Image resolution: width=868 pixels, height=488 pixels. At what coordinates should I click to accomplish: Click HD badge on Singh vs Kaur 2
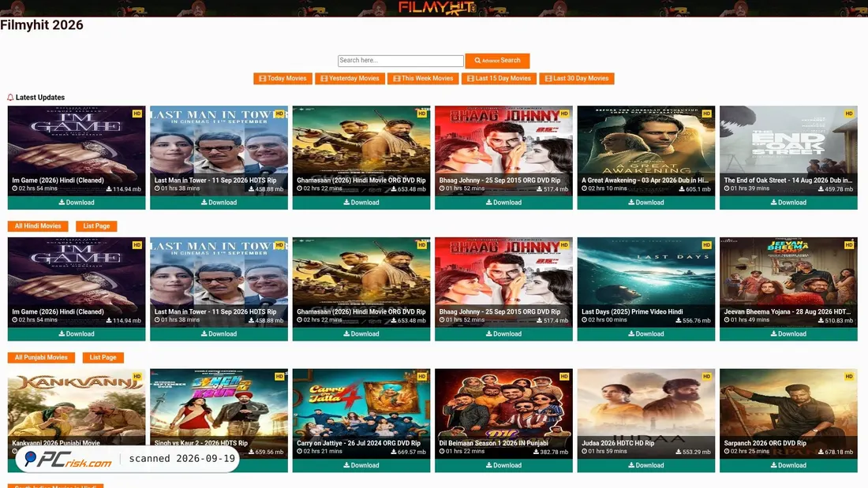pos(279,376)
